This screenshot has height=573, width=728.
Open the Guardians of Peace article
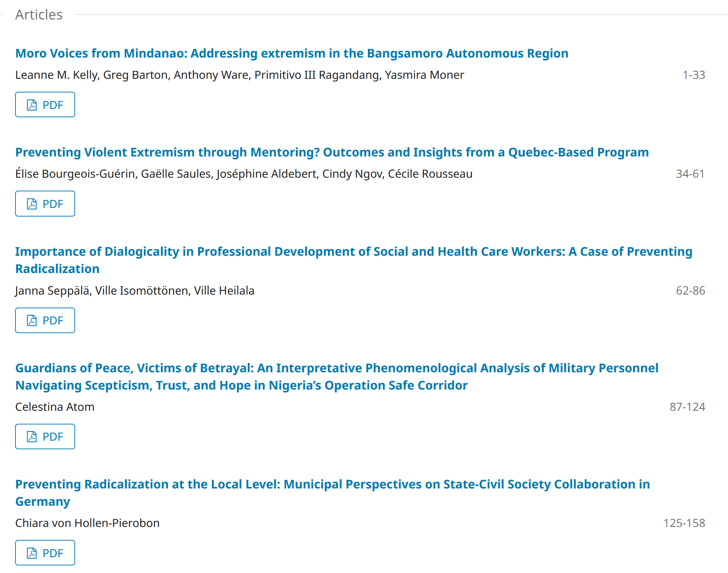point(336,368)
